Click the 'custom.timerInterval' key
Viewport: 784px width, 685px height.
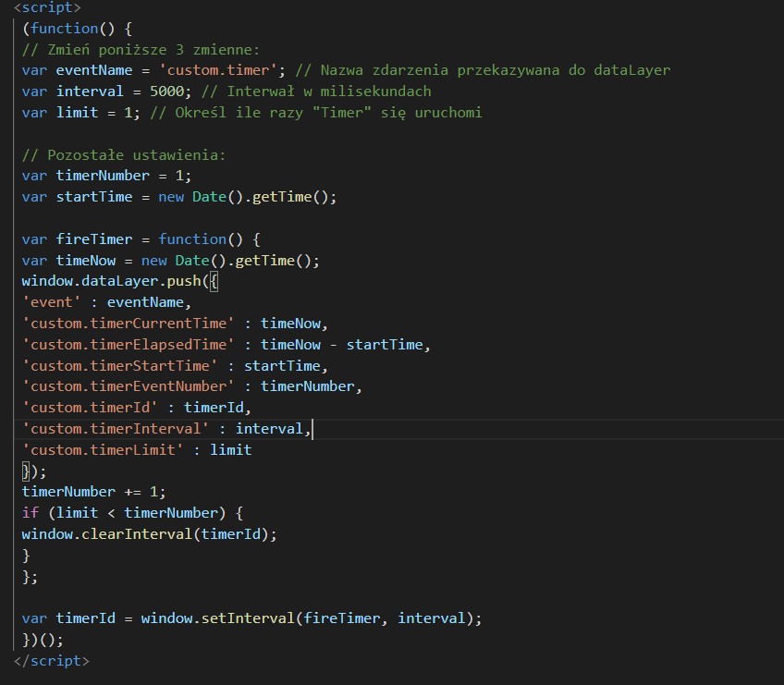coord(115,429)
